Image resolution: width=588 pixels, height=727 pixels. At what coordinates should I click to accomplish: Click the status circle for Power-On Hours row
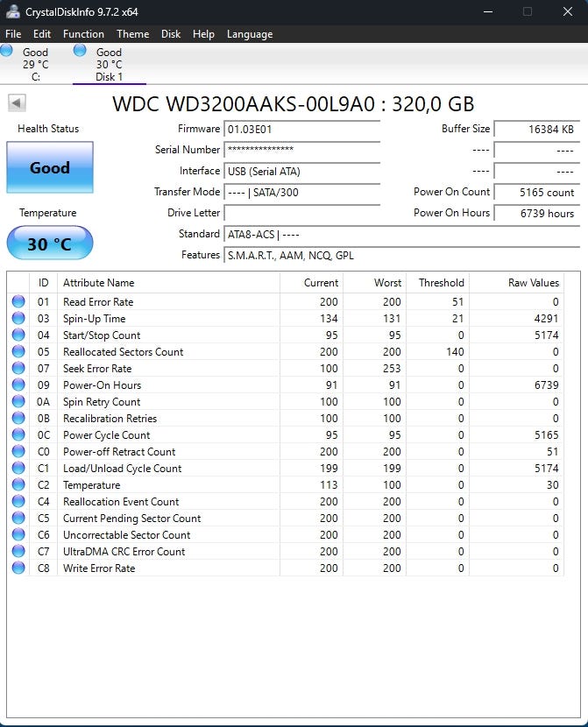pos(18,385)
